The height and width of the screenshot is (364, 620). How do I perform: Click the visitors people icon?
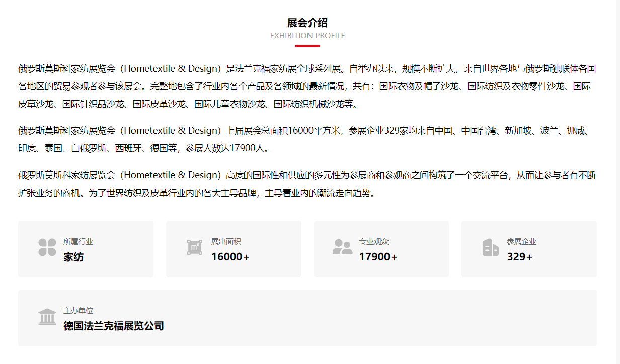point(342,247)
